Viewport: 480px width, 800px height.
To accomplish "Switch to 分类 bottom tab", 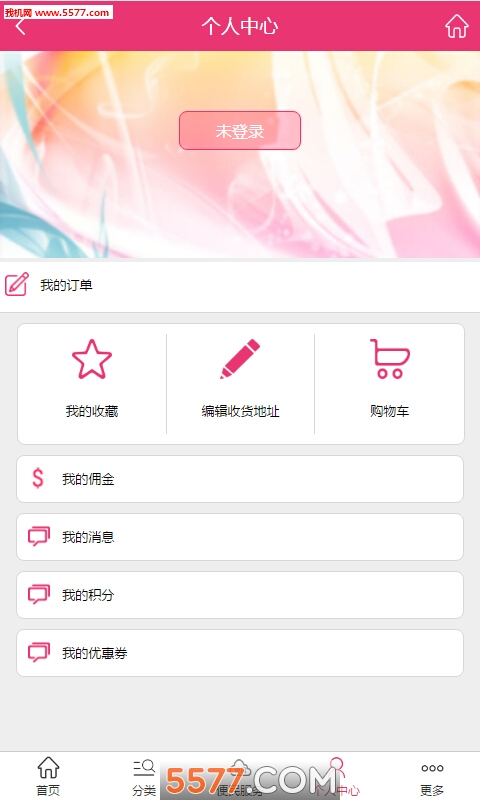I will 144,777.
